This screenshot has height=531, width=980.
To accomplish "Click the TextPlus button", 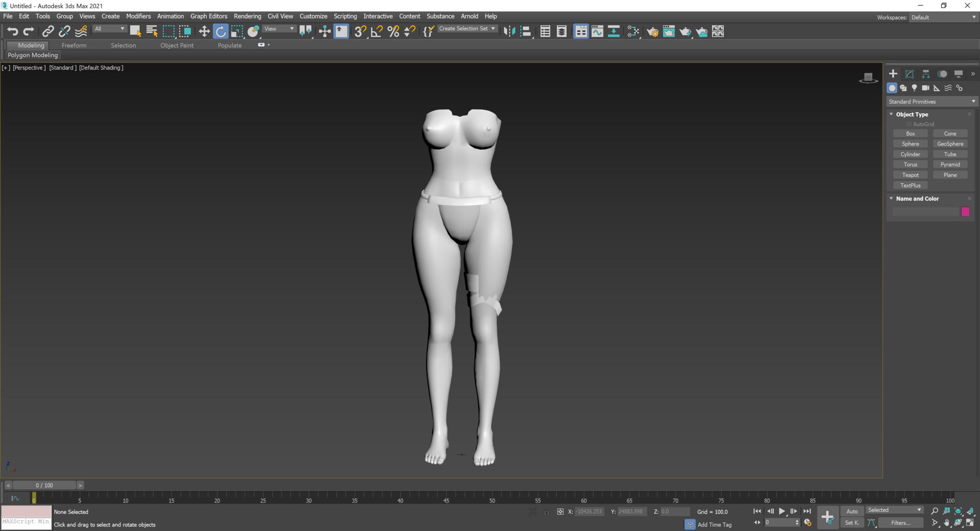I will tap(910, 185).
